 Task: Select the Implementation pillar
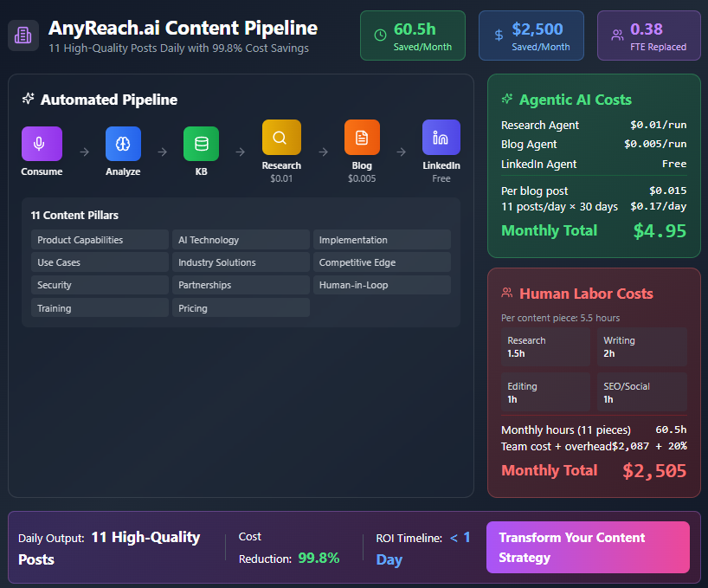[x=382, y=240]
